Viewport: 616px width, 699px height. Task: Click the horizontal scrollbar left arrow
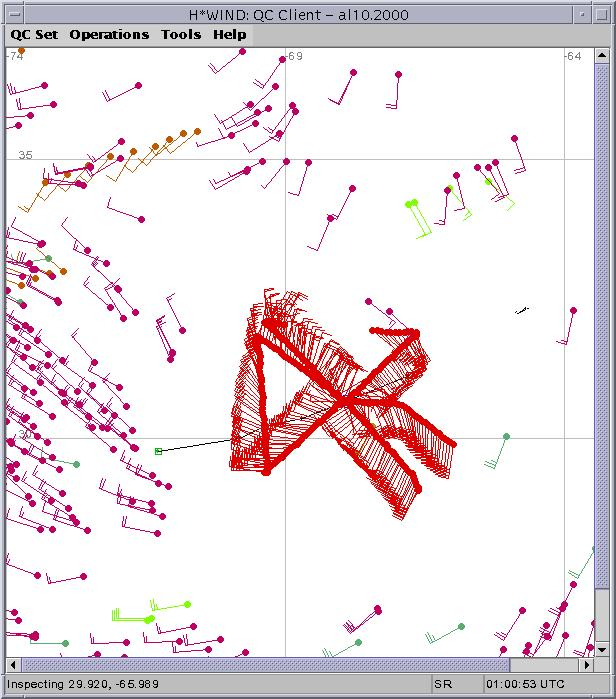[x=13, y=665]
